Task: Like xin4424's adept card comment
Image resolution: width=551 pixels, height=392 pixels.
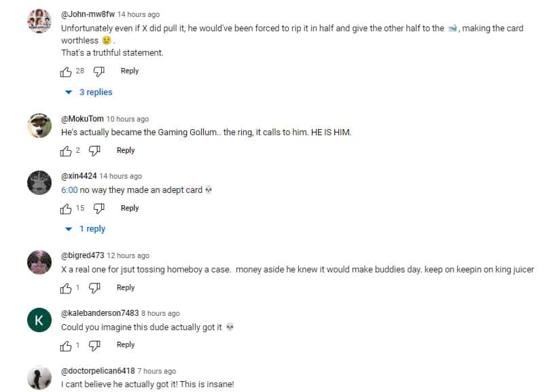Action: 65,208
